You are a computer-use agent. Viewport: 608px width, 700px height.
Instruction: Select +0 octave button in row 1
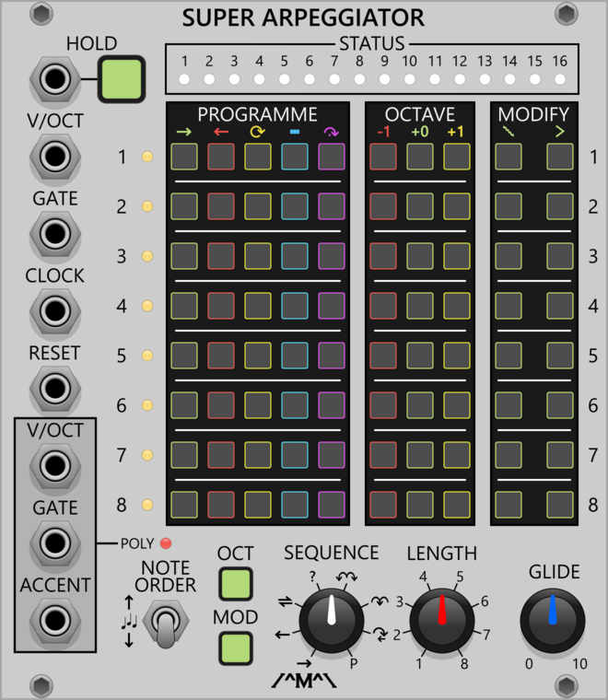(x=420, y=157)
